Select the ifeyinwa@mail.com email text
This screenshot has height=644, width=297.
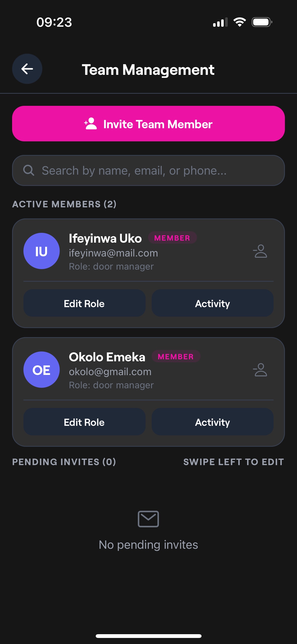[x=113, y=253]
